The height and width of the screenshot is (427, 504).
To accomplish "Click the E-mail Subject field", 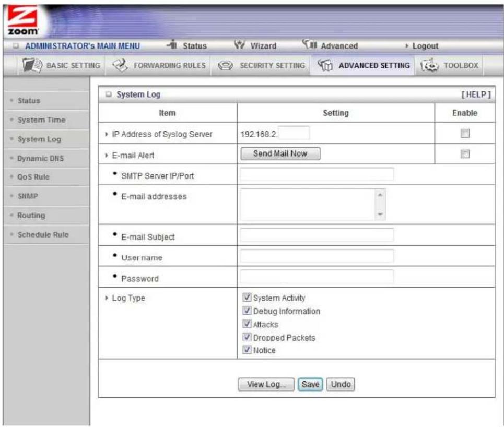I will [317, 235].
